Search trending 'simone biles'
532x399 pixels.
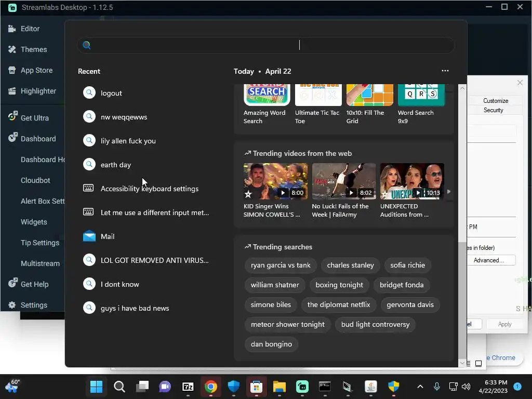(x=271, y=304)
